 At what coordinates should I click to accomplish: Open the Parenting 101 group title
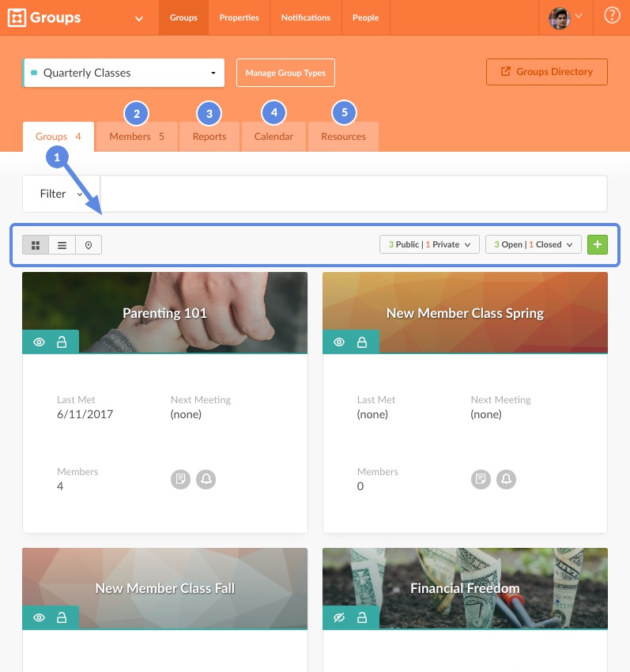pyautogui.click(x=164, y=313)
